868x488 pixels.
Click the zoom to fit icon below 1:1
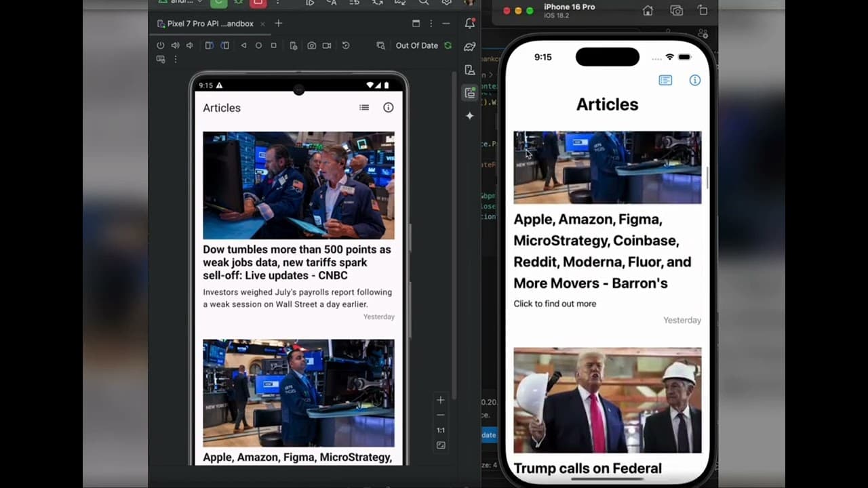pos(441,445)
